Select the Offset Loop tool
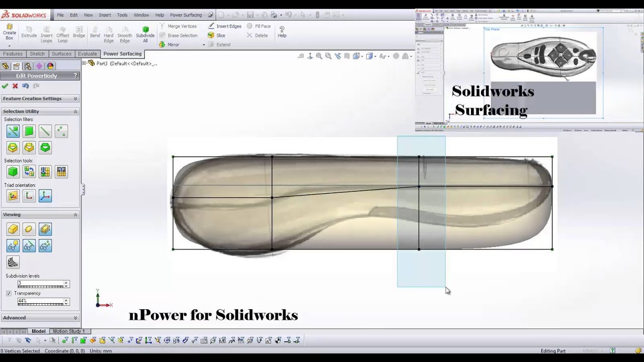This screenshot has height=362, width=644. (63, 34)
